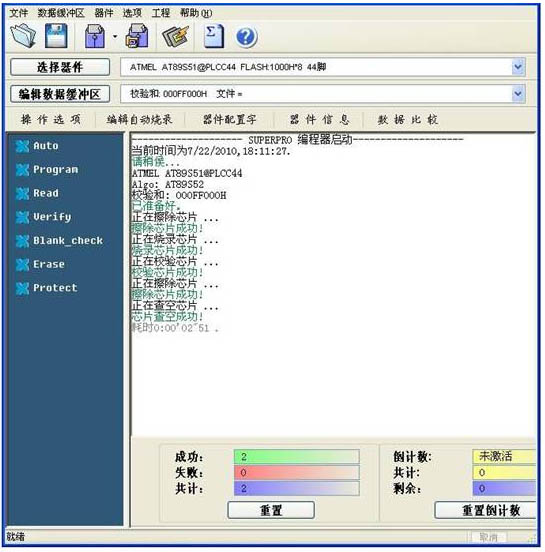Screen dimensions: 545x552
Task: Open the arrow beside load project icon
Action: point(115,36)
